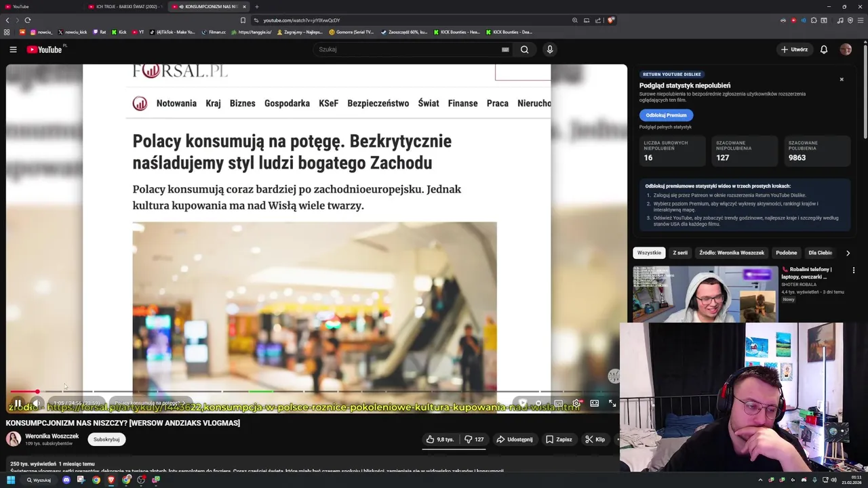This screenshot has width=868, height=488.
Task: Go back in browser history
Action: (8, 20)
